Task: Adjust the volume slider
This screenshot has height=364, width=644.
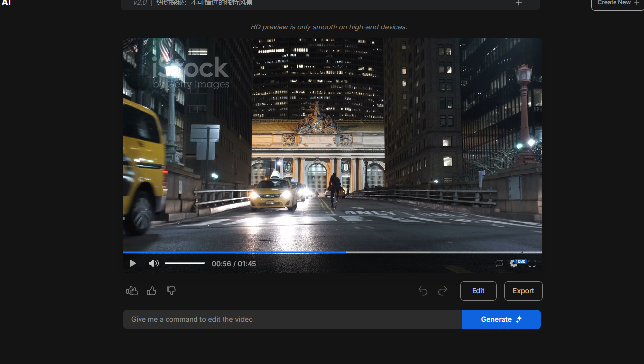Action: [x=185, y=263]
